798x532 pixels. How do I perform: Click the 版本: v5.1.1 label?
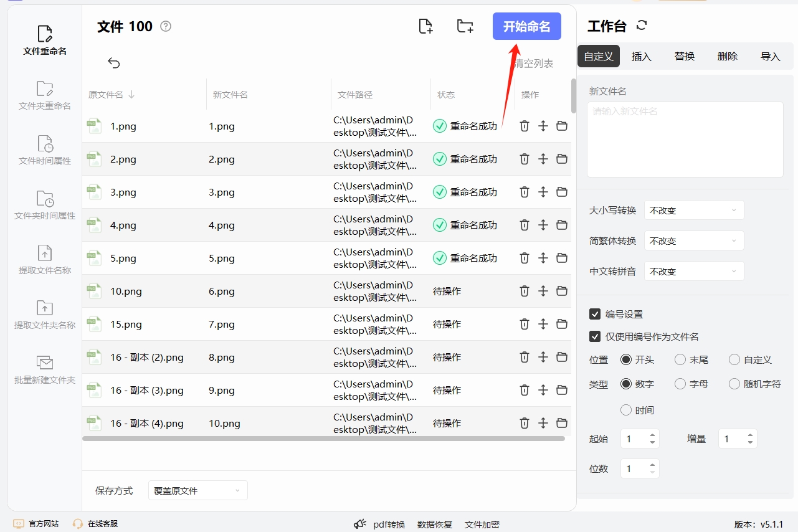coord(759,524)
